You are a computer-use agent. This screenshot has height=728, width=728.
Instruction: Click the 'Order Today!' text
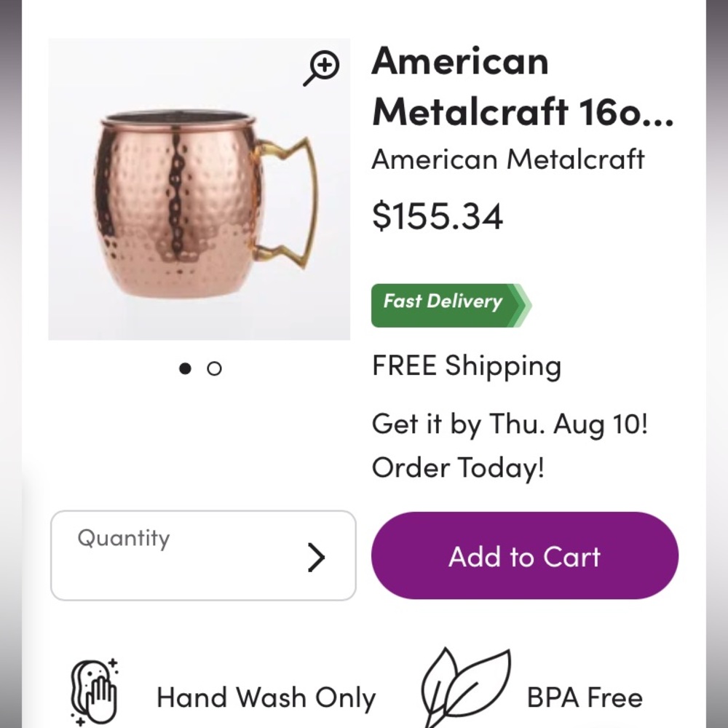point(458,467)
